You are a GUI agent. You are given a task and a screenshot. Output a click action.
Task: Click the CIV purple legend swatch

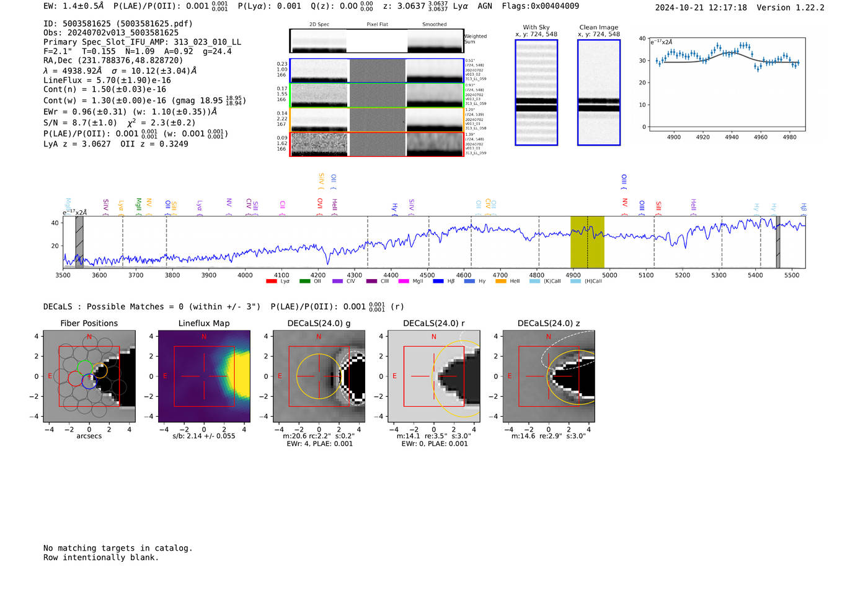[337, 282]
